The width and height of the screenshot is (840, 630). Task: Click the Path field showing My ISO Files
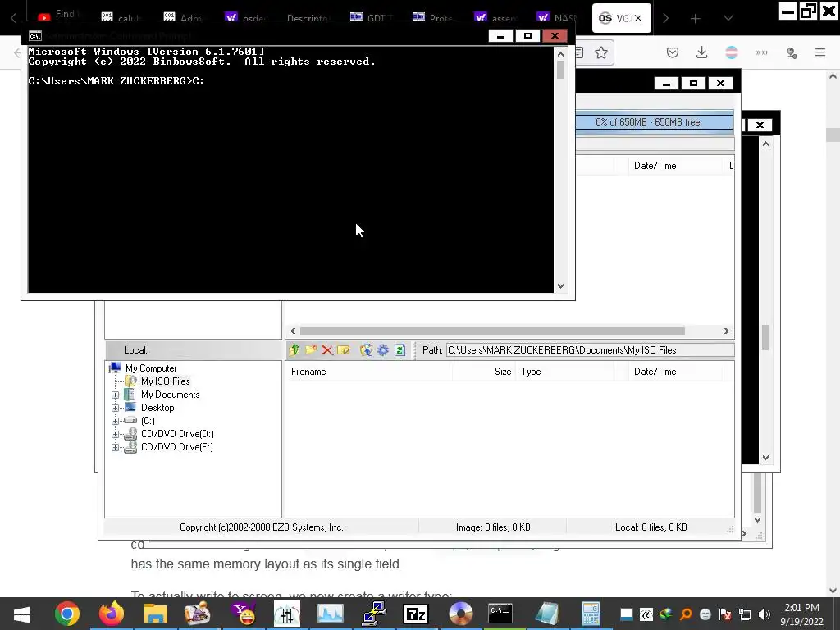pyautogui.click(x=590, y=349)
